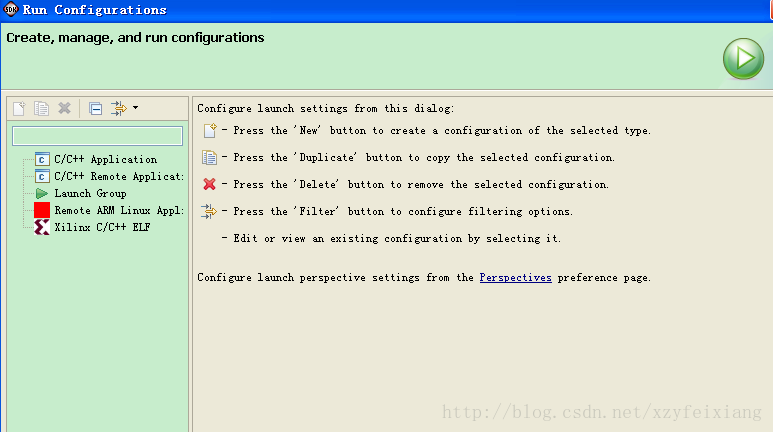This screenshot has height=432, width=773.
Task: Click the 'Create, manage, and run configurations' heading
Action: tap(135, 37)
